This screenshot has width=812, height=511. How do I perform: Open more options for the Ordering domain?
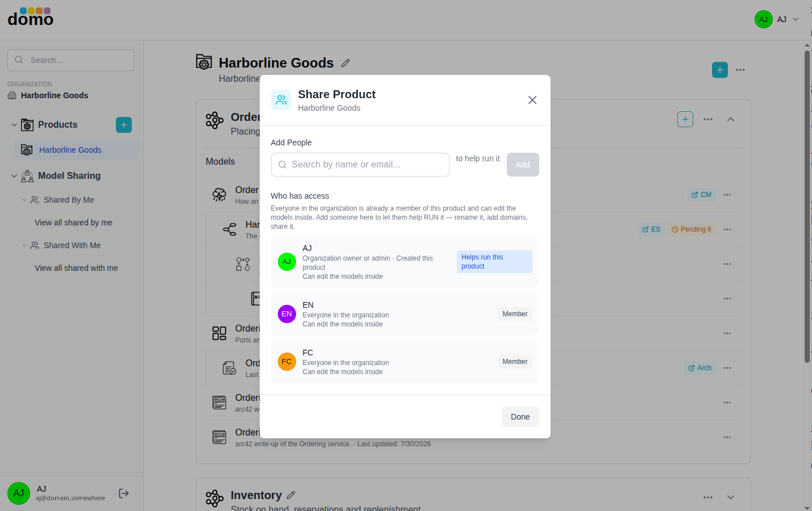708,119
